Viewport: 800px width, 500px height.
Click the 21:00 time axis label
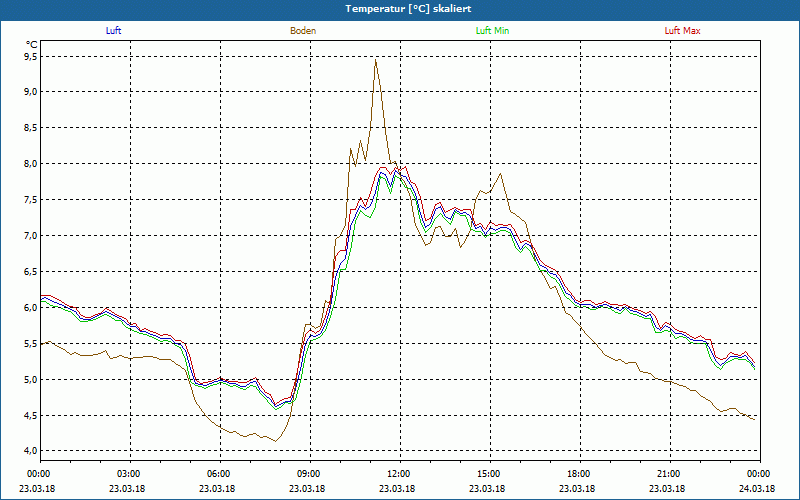(x=670, y=474)
